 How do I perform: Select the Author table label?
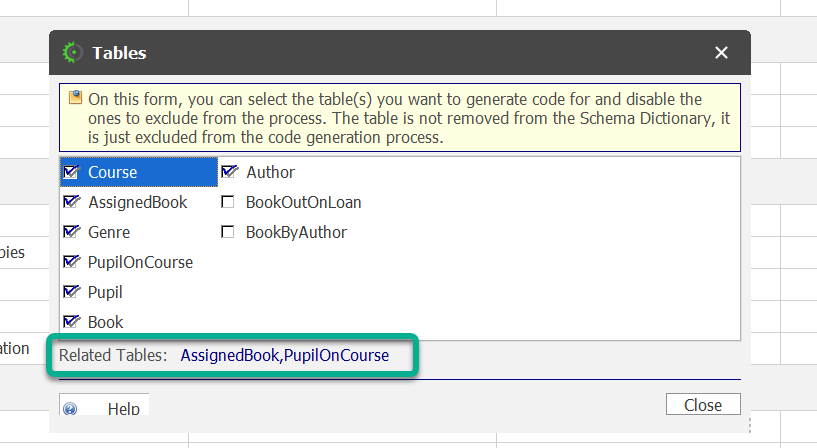(x=270, y=172)
